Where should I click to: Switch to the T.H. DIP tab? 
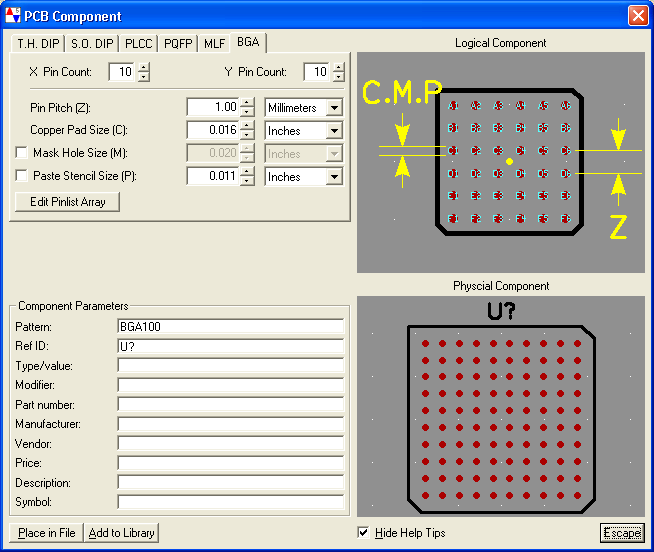38,43
